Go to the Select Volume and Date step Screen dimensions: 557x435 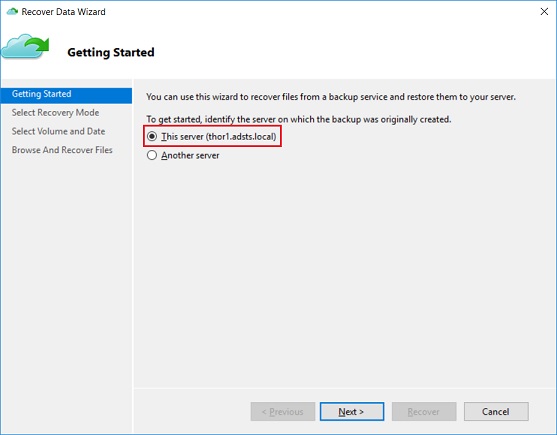tap(58, 131)
